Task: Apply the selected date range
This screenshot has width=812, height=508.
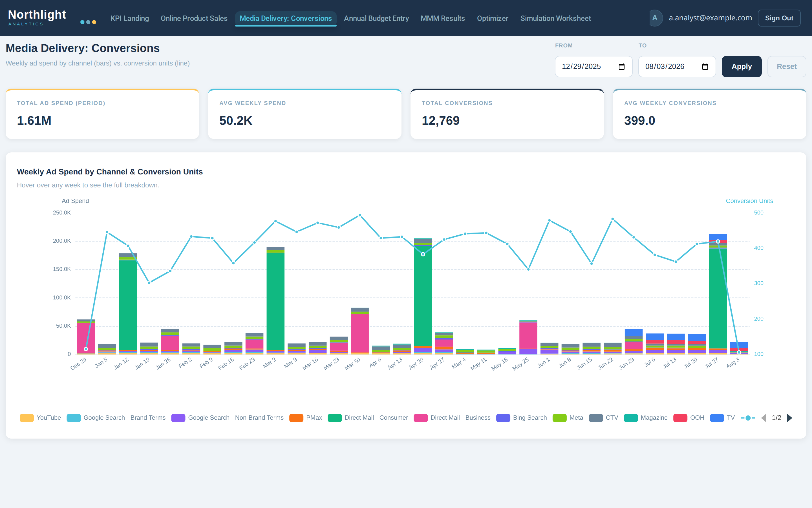Action: click(742, 67)
